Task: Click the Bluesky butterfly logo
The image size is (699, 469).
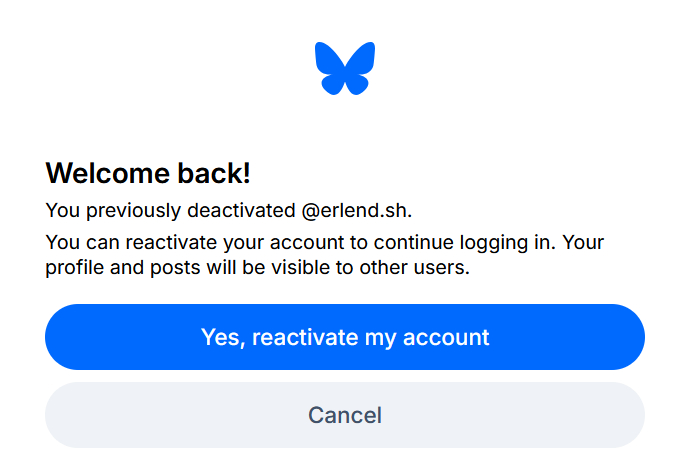Action: (x=345, y=68)
